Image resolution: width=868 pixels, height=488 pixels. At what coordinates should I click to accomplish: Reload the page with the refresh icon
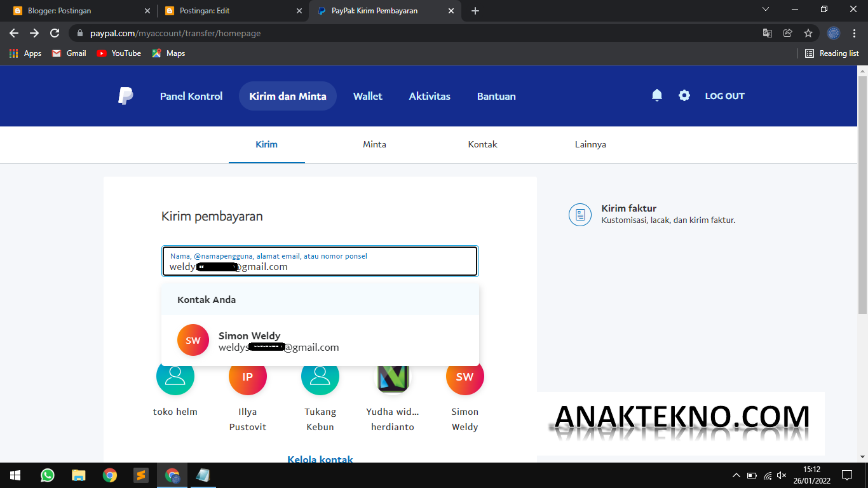click(x=55, y=33)
